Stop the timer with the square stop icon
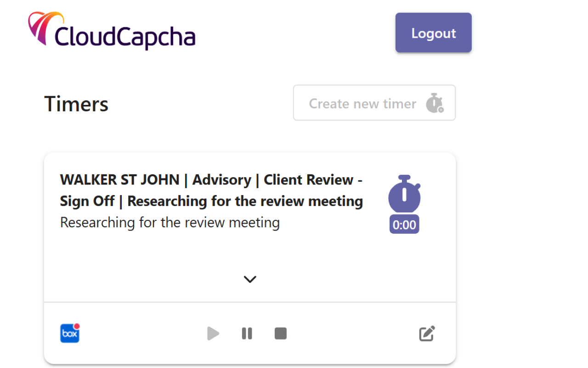This screenshot has height=368, width=588. point(281,333)
